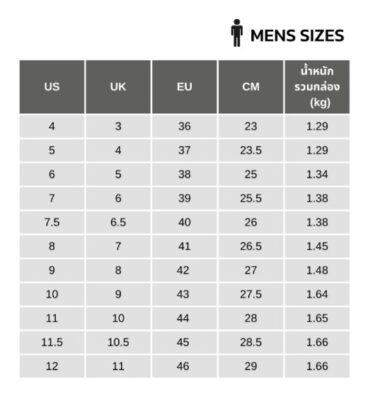The width and height of the screenshot is (373, 400).
Task: Click EU size 36 cell
Action: pyautogui.click(x=184, y=126)
